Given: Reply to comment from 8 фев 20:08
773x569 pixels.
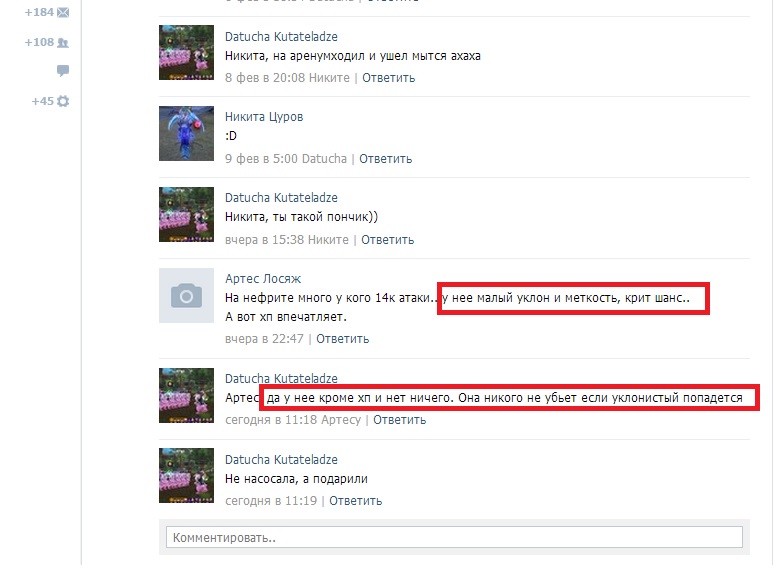Looking at the screenshot, I should coord(388,78).
